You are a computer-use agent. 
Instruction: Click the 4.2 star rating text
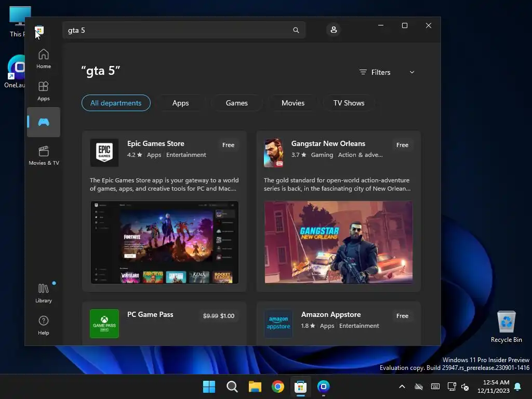tap(135, 155)
